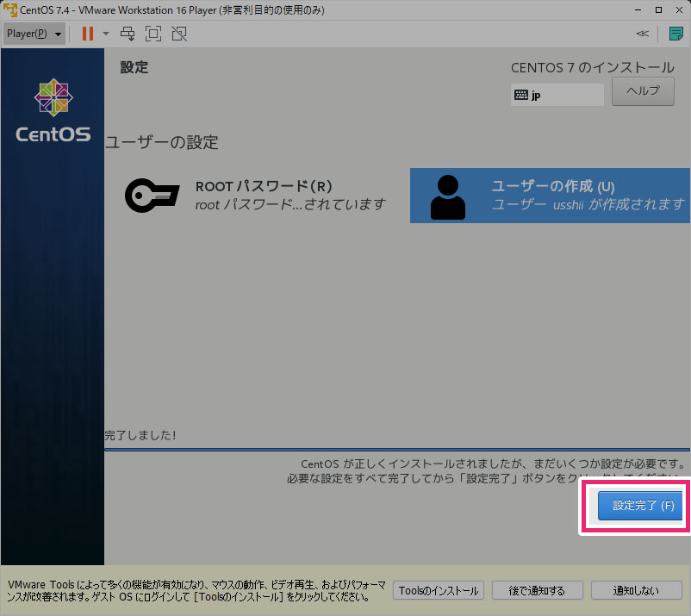Open ユーザーの作成 (U) settings

click(550, 196)
